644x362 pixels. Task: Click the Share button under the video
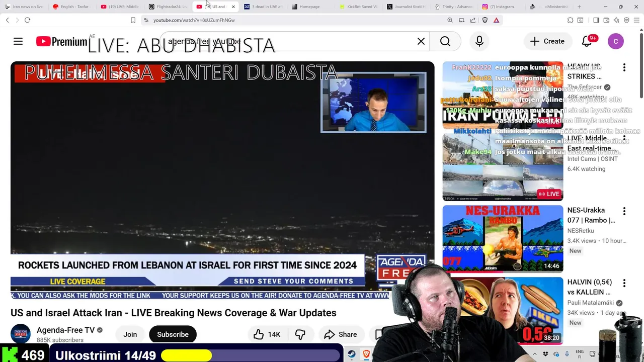tap(341, 334)
